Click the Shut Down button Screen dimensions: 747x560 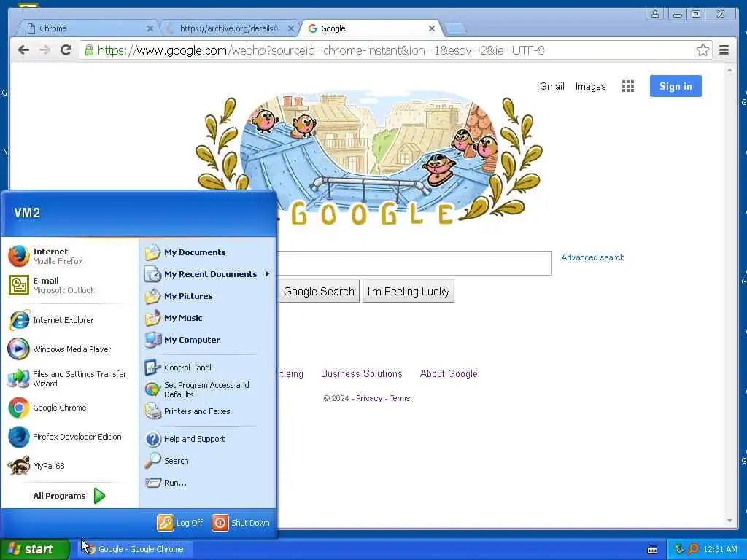241,523
